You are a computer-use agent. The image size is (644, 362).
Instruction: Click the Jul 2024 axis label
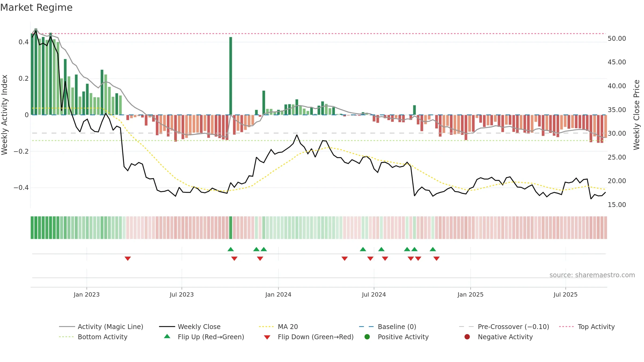374,294
